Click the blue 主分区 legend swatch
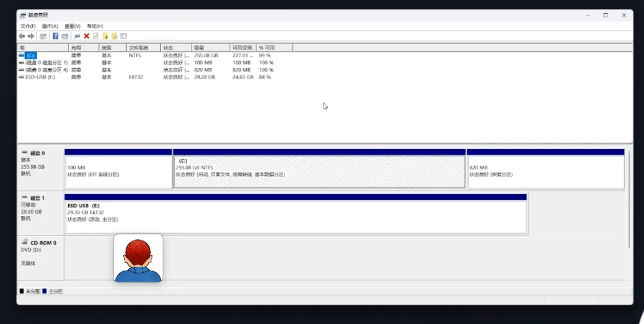644x324 pixels. (44, 291)
